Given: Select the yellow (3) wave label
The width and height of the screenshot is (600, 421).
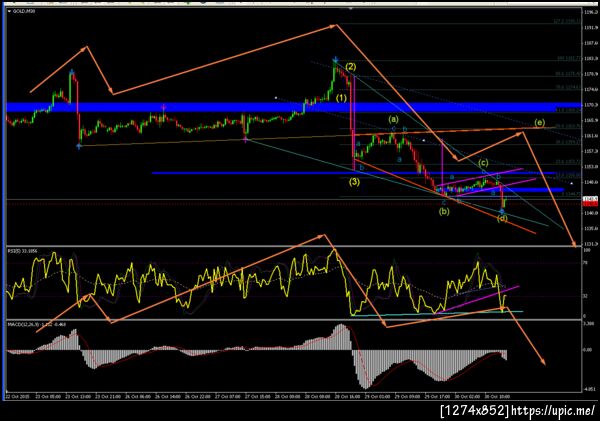Looking at the screenshot, I should pyautogui.click(x=354, y=182).
